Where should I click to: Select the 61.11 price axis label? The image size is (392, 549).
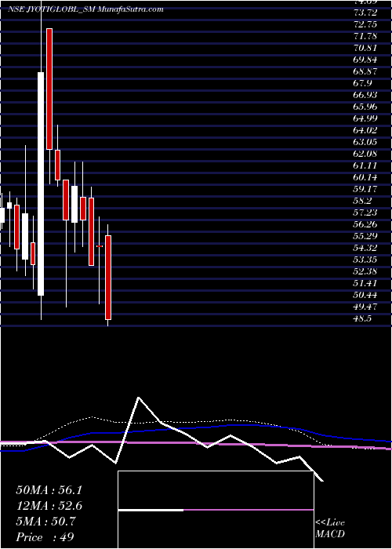[x=365, y=165]
